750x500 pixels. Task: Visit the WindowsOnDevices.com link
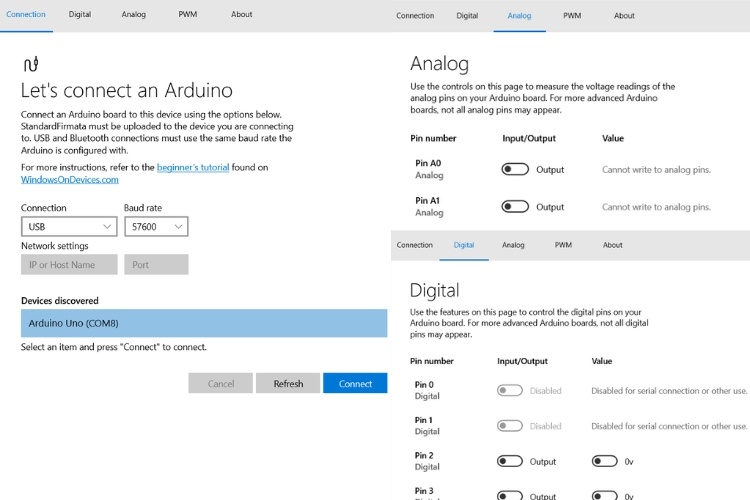[70, 180]
